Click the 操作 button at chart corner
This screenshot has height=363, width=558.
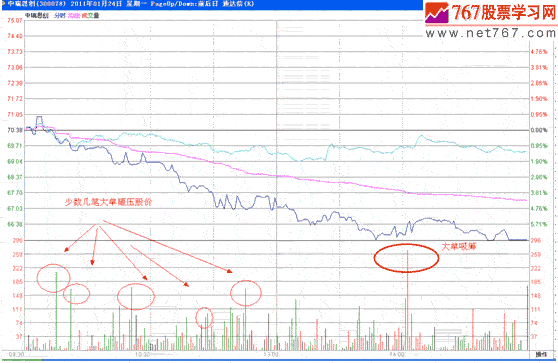point(541,354)
